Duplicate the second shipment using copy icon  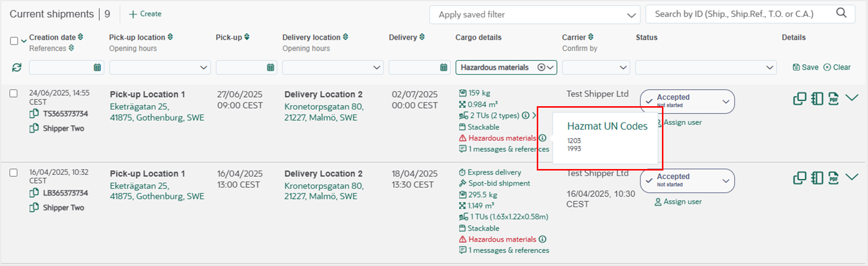pos(799,178)
